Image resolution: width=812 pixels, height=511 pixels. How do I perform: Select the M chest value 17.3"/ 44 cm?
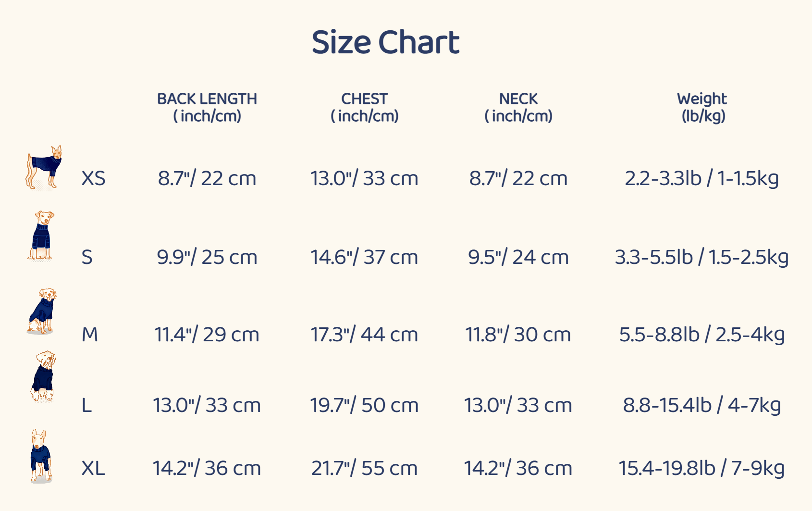click(x=364, y=335)
